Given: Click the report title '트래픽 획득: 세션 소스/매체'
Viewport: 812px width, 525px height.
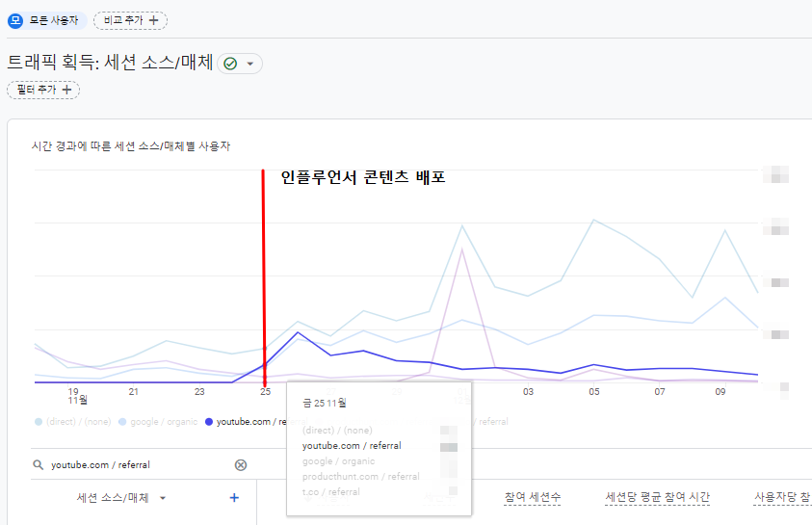Looking at the screenshot, I should click(x=110, y=63).
